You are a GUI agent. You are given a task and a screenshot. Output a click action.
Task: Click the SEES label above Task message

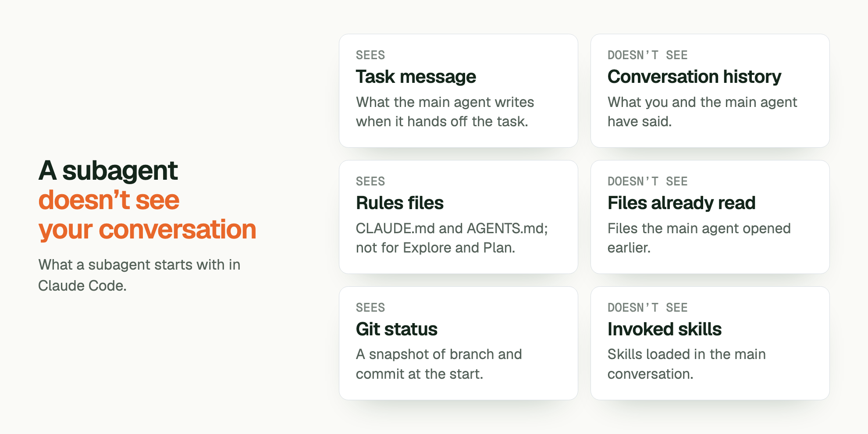click(x=370, y=55)
